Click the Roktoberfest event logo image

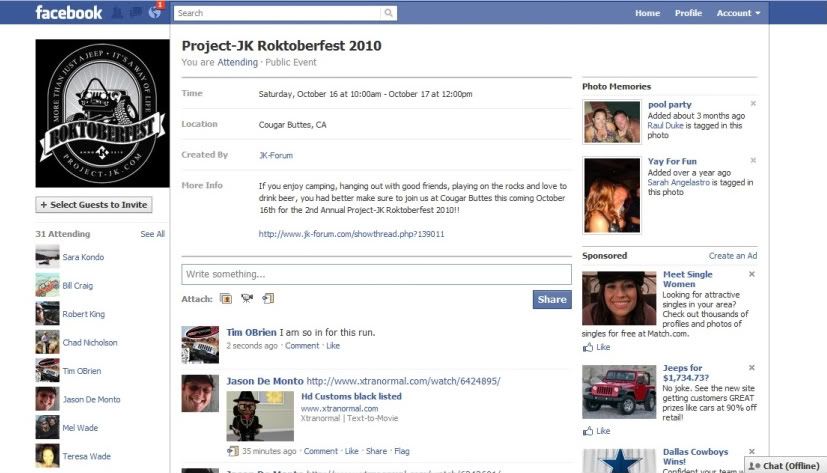tap(102, 113)
